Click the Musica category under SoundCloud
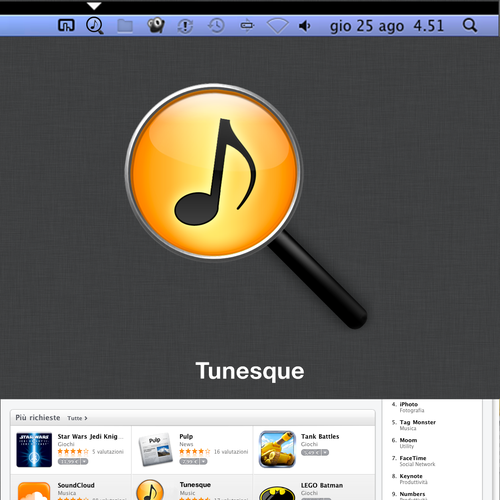Viewport: 500px width, 500px height. tap(67, 493)
